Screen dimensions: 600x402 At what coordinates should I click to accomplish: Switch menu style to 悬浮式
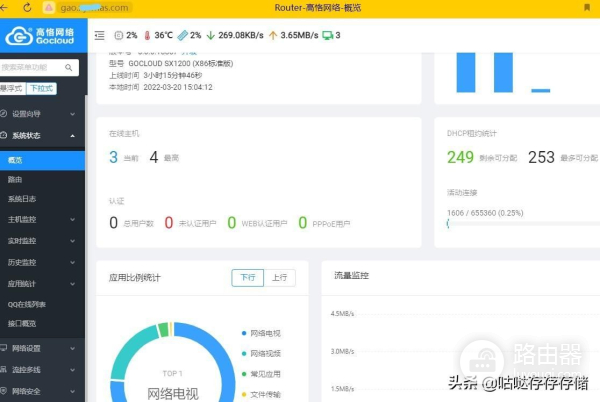(x=12, y=88)
